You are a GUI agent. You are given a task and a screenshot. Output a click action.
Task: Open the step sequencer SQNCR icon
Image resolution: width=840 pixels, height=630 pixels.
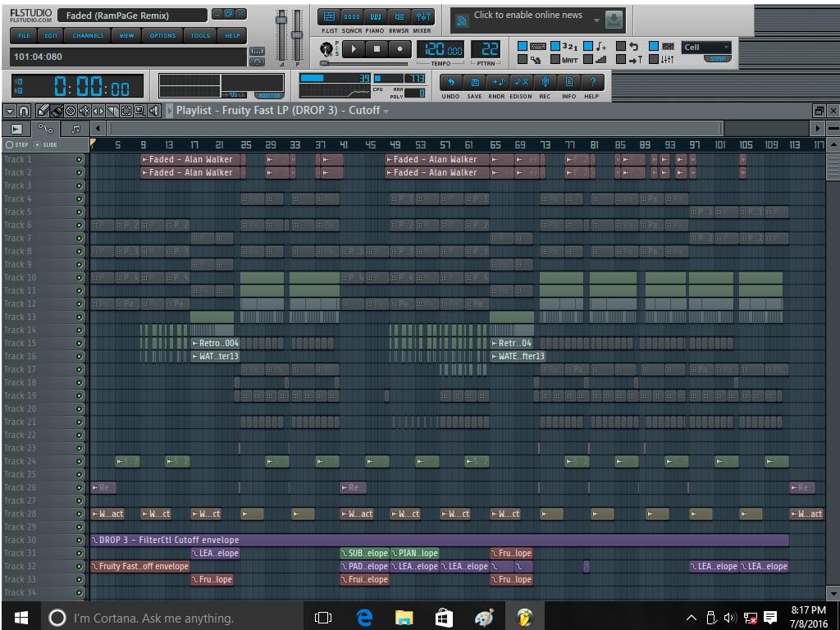pyautogui.click(x=352, y=16)
